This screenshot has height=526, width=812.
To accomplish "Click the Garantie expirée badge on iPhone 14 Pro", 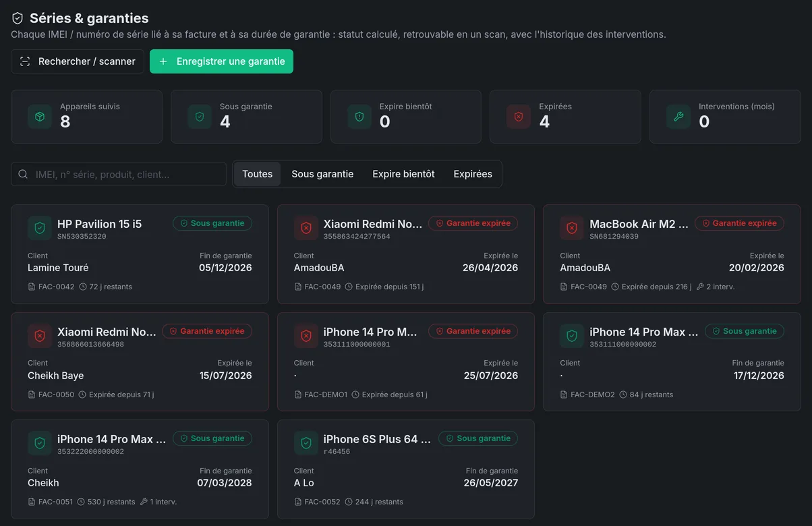I will [x=473, y=331].
